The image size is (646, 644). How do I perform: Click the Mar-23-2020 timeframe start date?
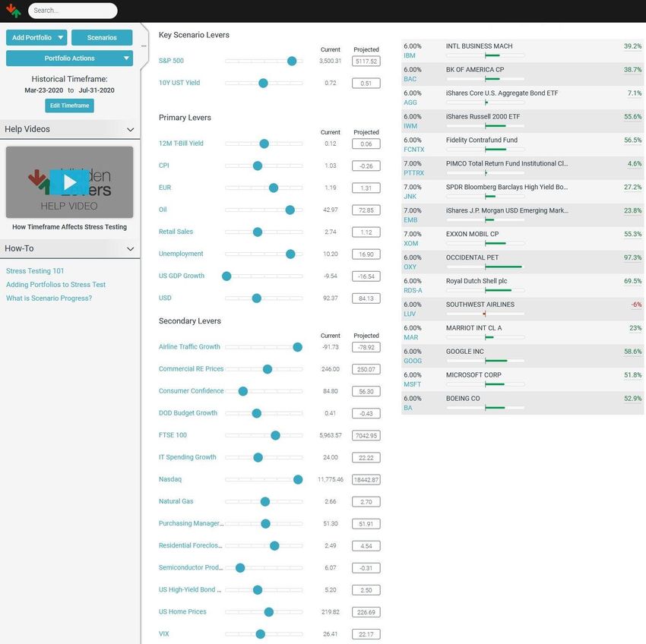point(43,90)
